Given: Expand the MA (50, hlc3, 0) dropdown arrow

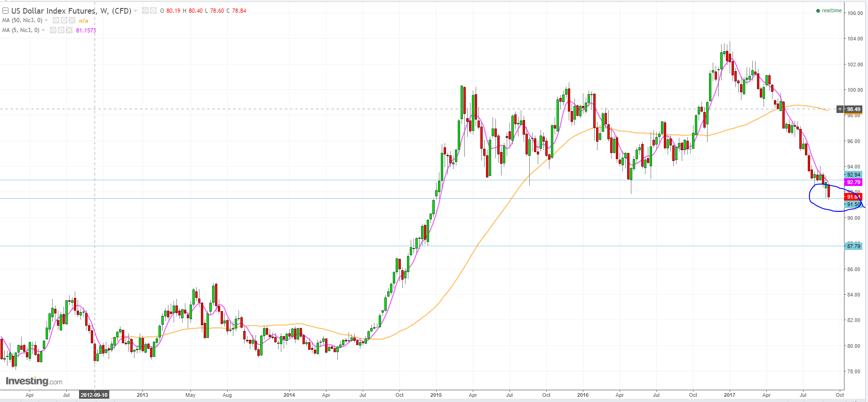Looking at the screenshot, I should tap(46, 20).
